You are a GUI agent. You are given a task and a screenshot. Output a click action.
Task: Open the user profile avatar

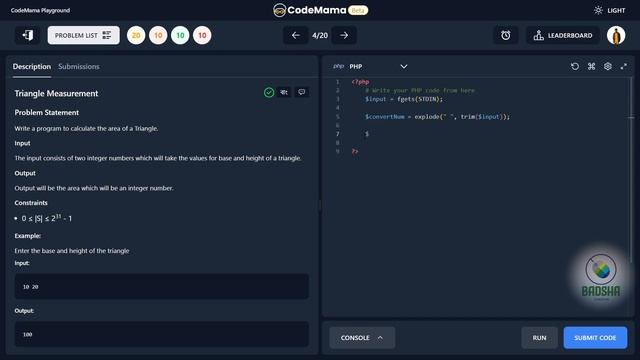[x=616, y=36]
